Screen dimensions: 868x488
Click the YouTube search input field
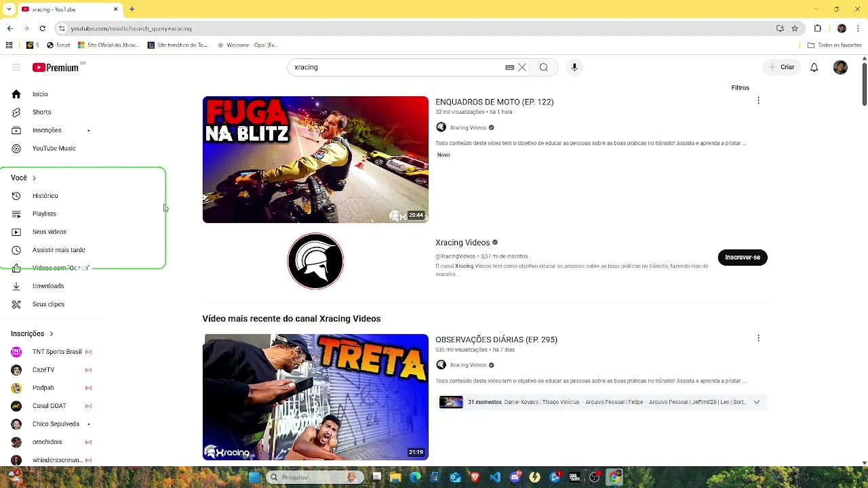pyautogui.click(x=397, y=67)
